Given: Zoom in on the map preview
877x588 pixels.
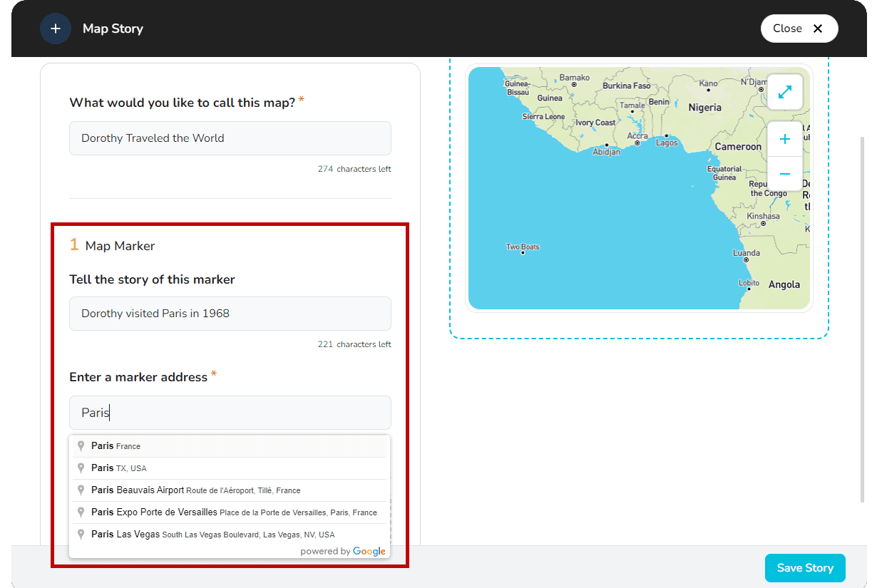Looking at the screenshot, I should (784, 138).
